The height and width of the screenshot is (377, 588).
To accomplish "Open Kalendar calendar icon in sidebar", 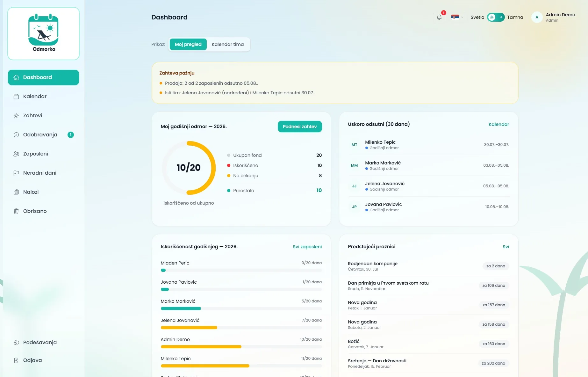I will click(16, 97).
